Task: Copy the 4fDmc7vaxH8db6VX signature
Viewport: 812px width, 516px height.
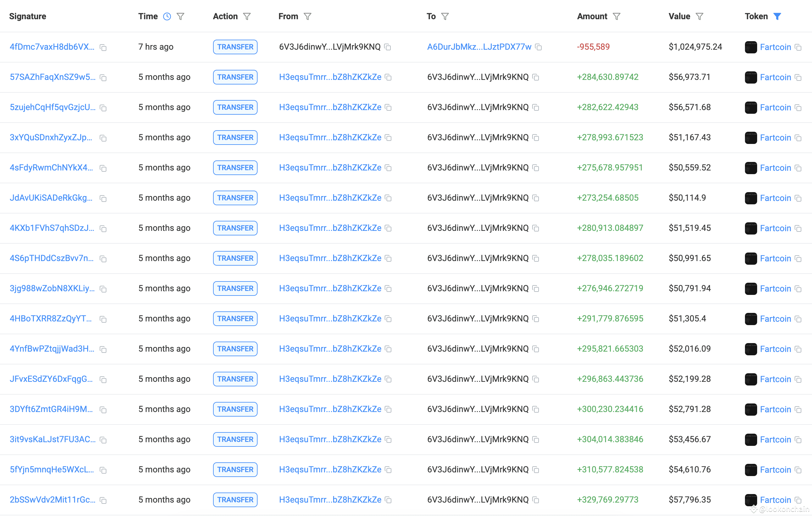Action: pyautogui.click(x=103, y=48)
